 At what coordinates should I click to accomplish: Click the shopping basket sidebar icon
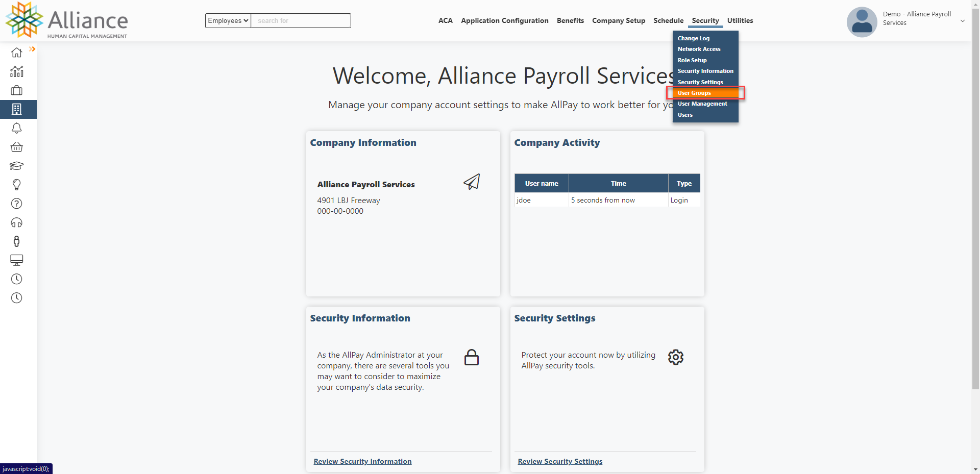(x=17, y=147)
